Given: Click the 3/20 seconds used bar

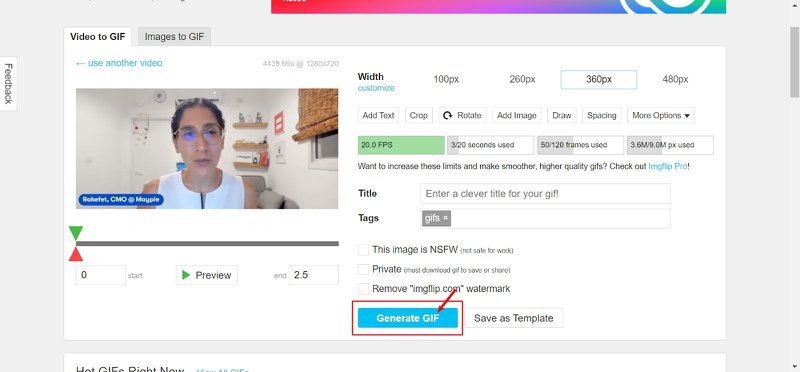Looking at the screenshot, I should point(490,145).
